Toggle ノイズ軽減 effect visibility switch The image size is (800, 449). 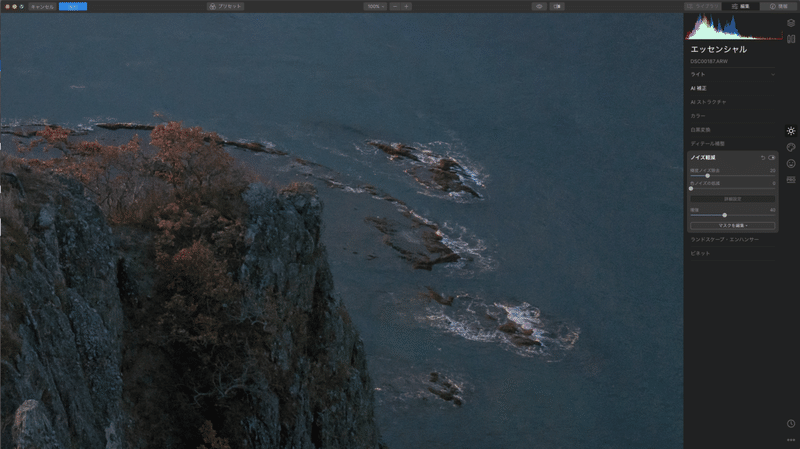771,158
